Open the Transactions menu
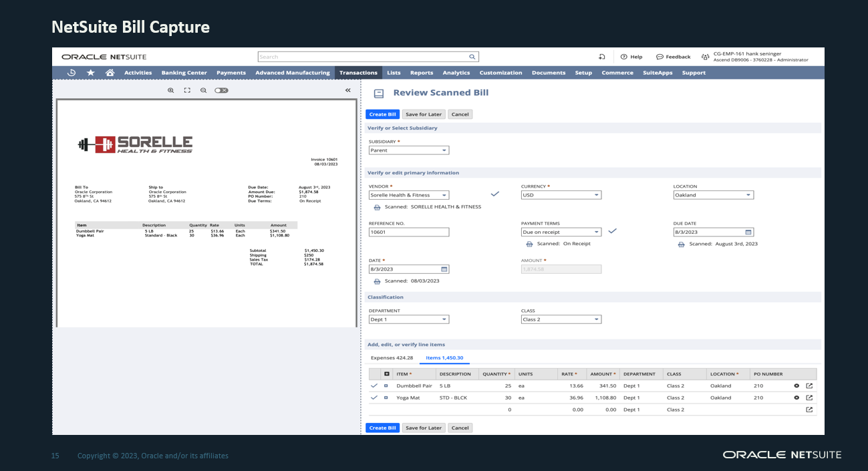 coord(358,73)
